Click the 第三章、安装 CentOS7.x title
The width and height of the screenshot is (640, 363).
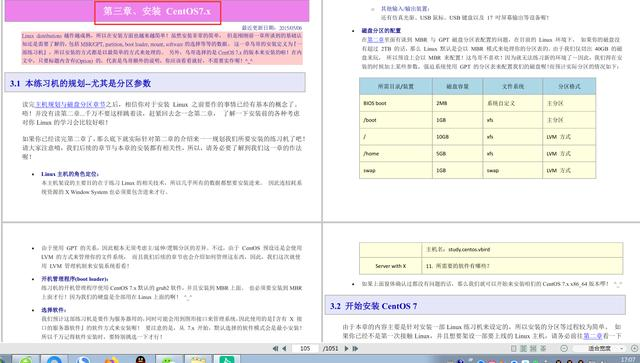tap(158, 11)
